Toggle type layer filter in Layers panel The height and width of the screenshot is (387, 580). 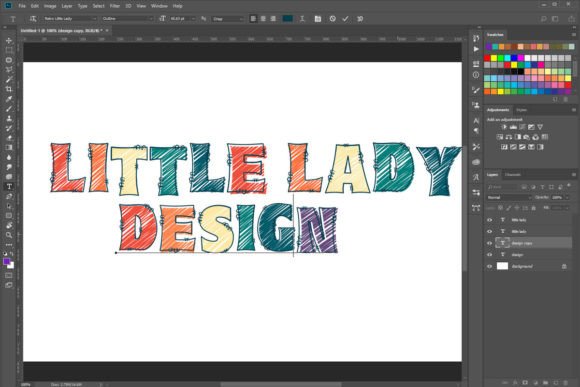[x=542, y=187]
